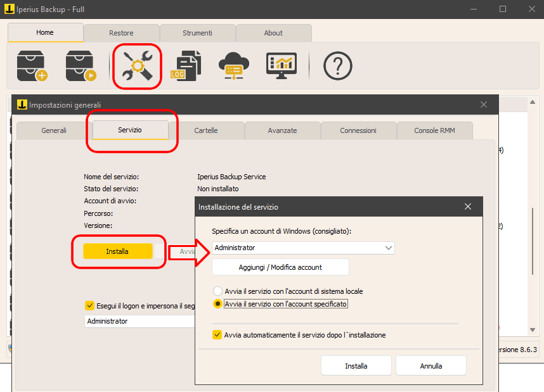The height and width of the screenshot is (392, 544).
Task: Click Aggiungi / Modifica account button
Action: 280,267
